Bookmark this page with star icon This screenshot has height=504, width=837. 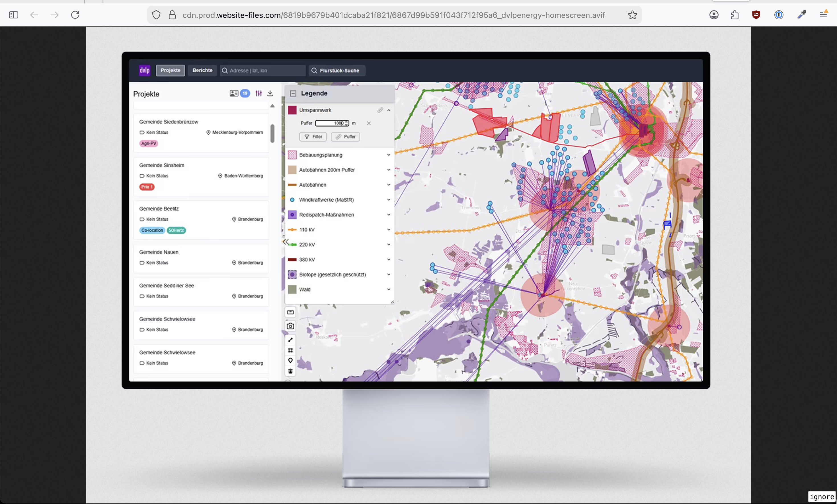tap(632, 15)
